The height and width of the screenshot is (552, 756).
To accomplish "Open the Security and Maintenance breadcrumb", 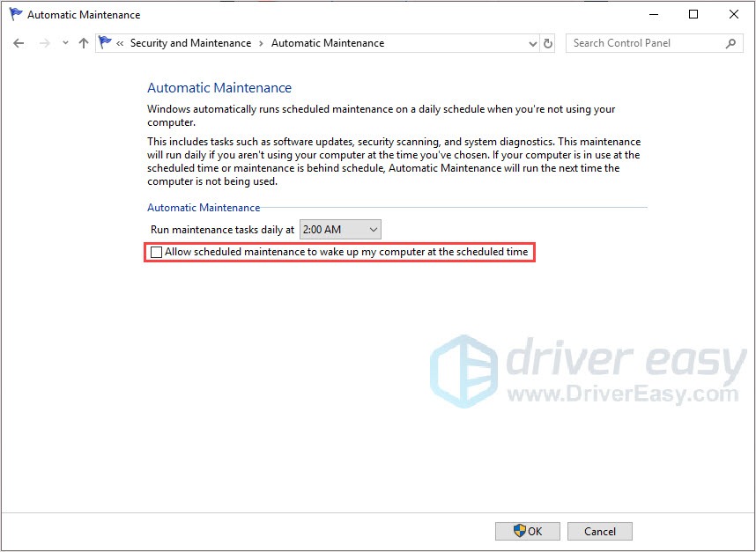I will (x=190, y=43).
